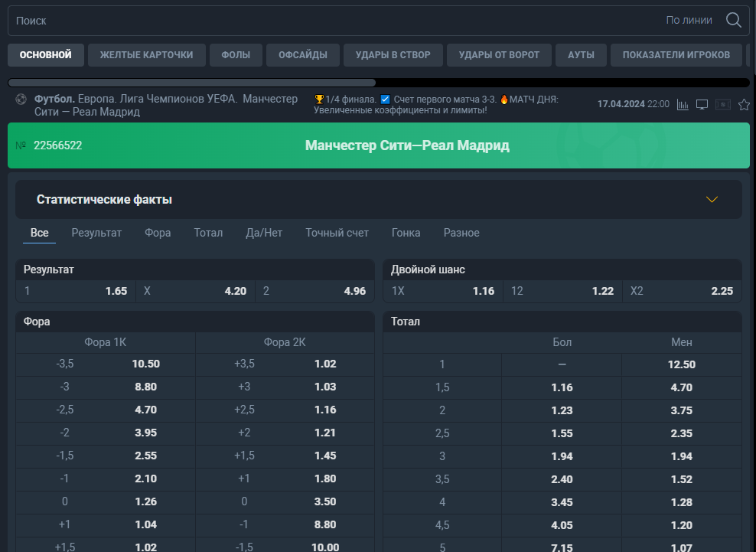756x552 pixels.
Task: Filter markets by Да/Нет
Action: tap(264, 233)
